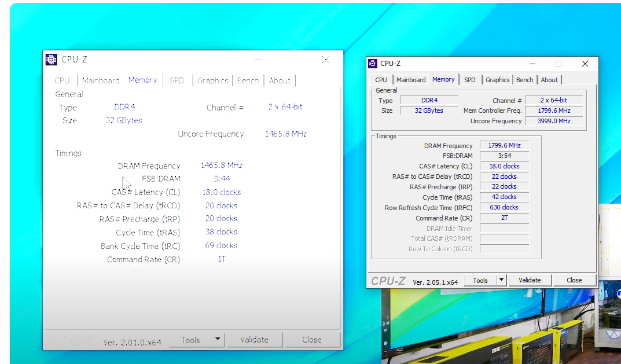The image size is (621, 364).
Task: Click Close button in right CPU-Z window
Action: tap(574, 280)
